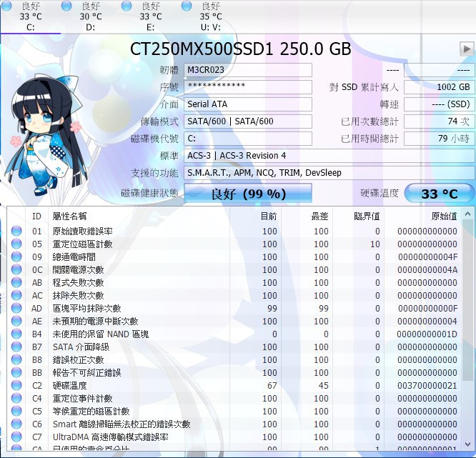Click status icon for attribute C6 Smart 離線掃瞄
476x458 pixels.
pos(16,424)
